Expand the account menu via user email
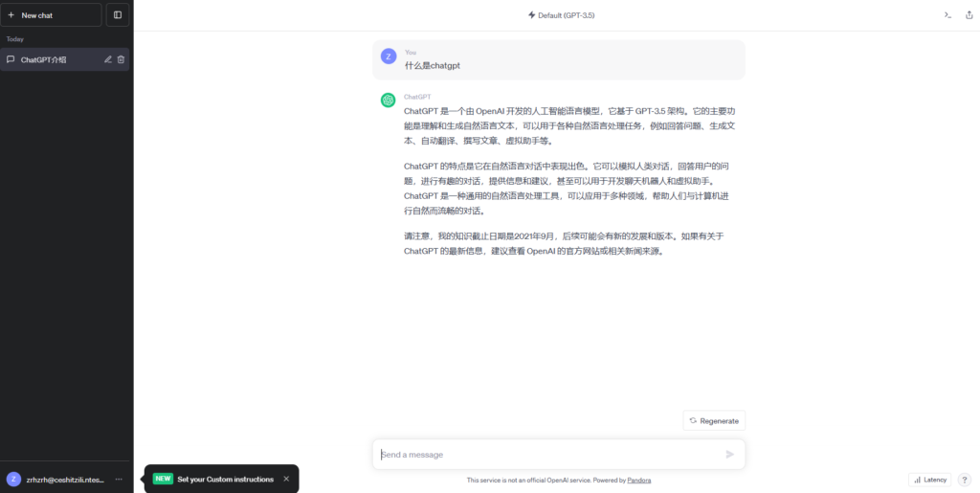This screenshot has height=493, width=980. coord(64,479)
